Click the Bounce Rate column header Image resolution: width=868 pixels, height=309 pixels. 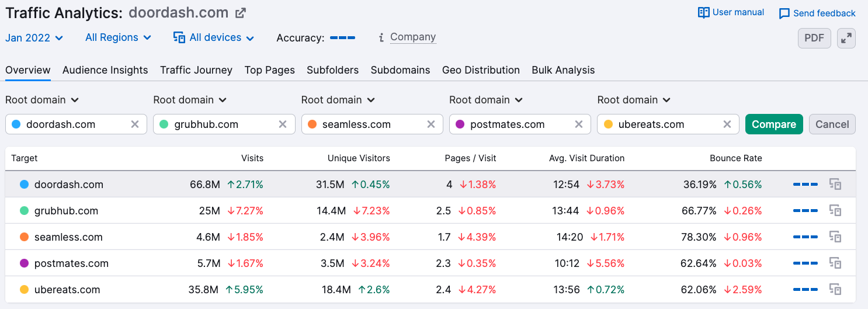(x=736, y=158)
